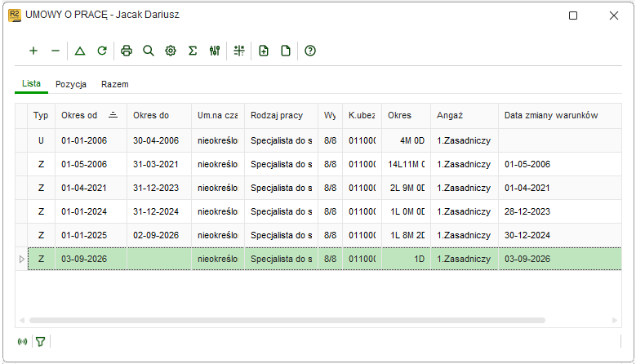Click the sort indicator in Okres od header

[113, 115]
